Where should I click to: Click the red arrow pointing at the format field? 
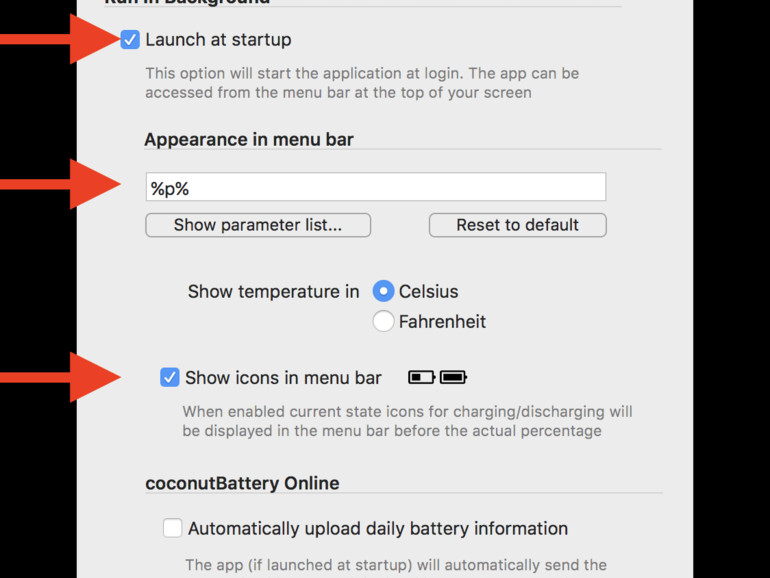(60, 184)
